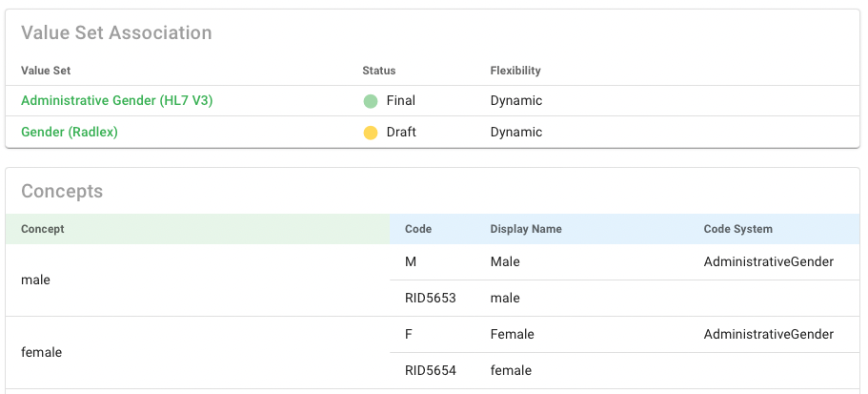Screen dimensions: 868x394
Task: Open the Gender (Radlex) value set
Action: 70,133
